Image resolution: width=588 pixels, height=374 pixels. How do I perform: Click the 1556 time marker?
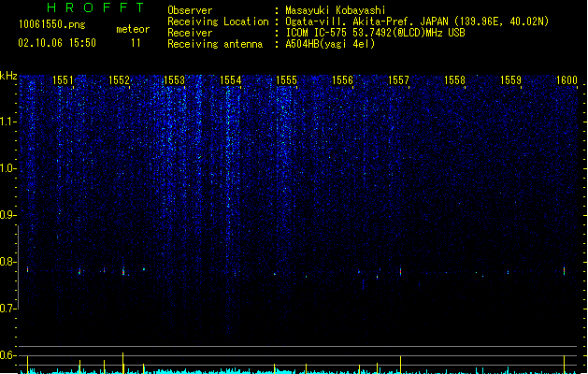[342, 80]
